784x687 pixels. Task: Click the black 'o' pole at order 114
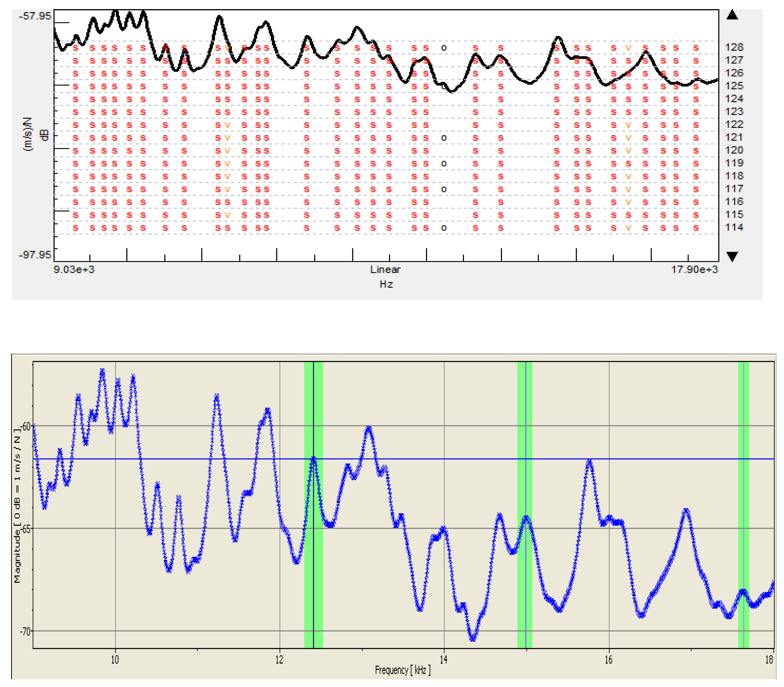click(x=444, y=228)
